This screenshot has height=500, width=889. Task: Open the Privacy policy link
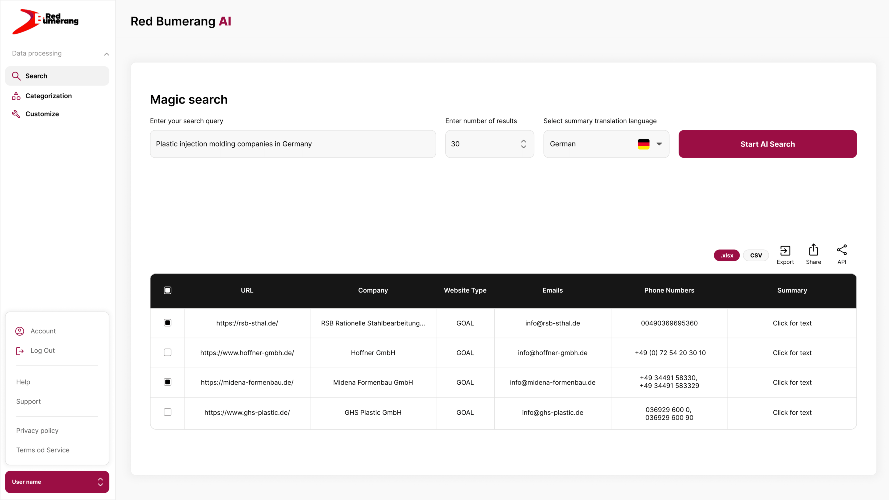pos(37,431)
